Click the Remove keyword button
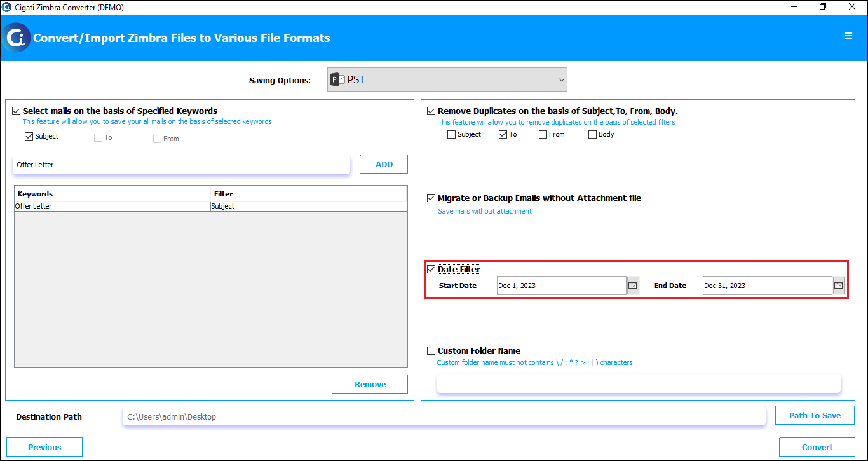868x461 pixels. [370, 384]
